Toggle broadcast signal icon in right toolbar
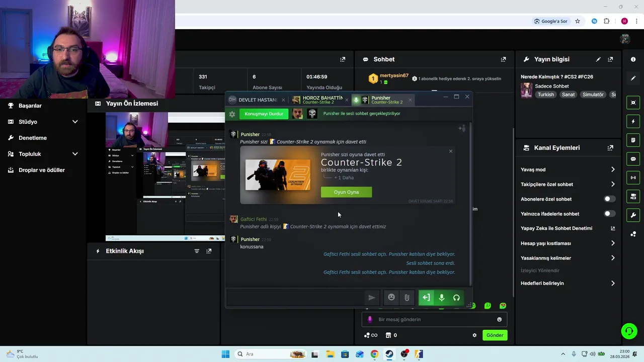This screenshot has height=362, width=644. click(633, 177)
